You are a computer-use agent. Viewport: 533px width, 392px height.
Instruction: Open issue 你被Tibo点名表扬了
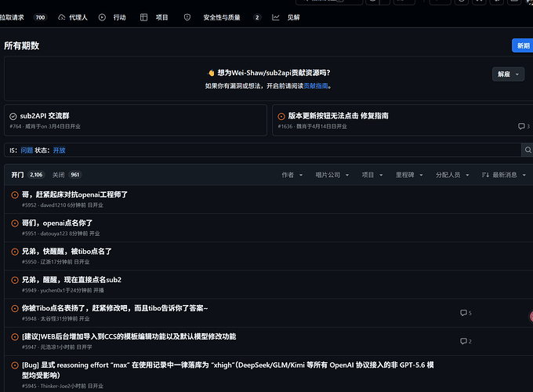(115, 308)
